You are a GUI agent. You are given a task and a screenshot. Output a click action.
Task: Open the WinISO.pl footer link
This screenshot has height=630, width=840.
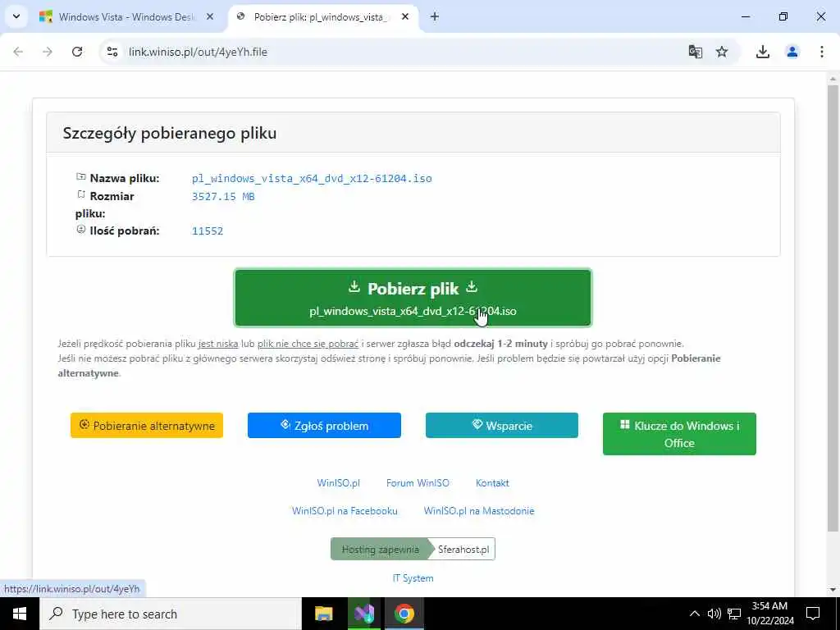point(339,482)
